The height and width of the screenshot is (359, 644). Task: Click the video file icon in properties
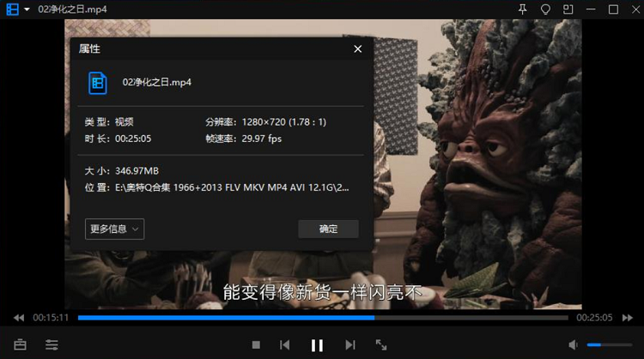click(97, 82)
